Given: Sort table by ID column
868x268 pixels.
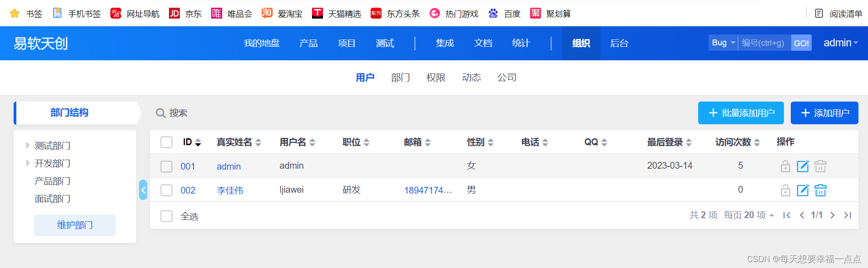Looking at the screenshot, I should tap(192, 142).
